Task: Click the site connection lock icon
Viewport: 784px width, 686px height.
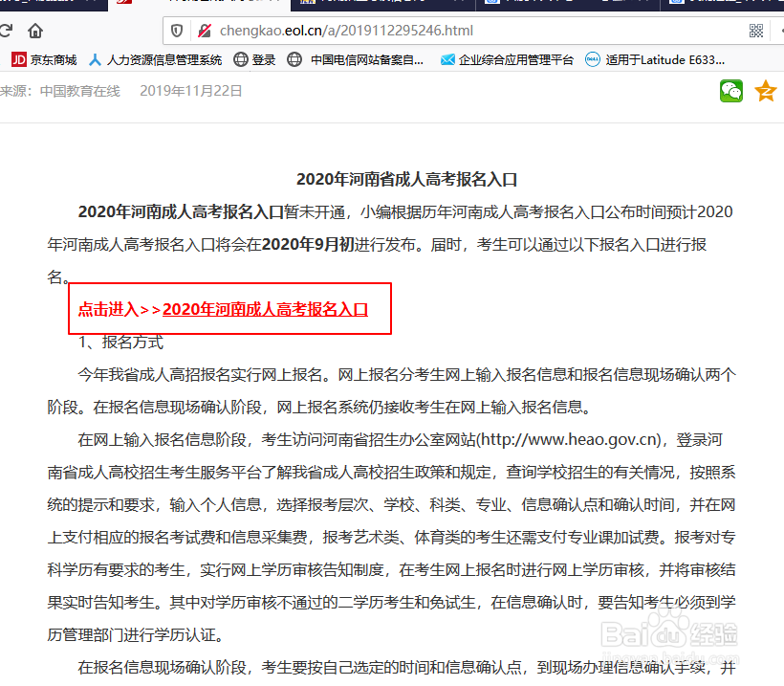Action: [x=204, y=30]
